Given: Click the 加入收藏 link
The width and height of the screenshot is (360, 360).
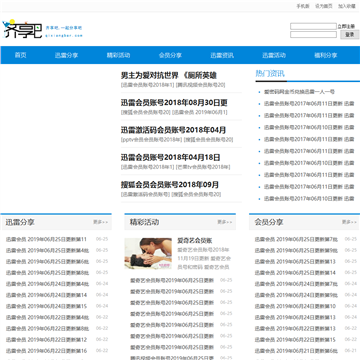Looking at the screenshot, I should click(x=347, y=6).
